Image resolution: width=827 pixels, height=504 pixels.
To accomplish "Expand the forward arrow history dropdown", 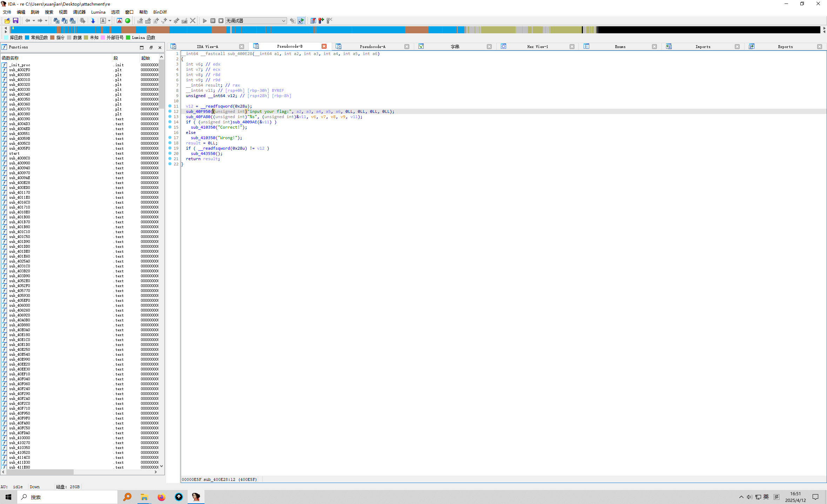I will (x=46, y=21).
